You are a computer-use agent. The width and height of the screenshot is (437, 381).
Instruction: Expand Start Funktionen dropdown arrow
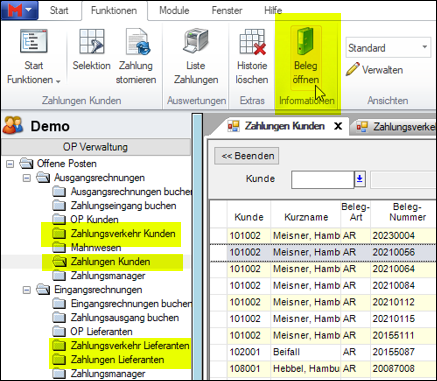(58, 81)
